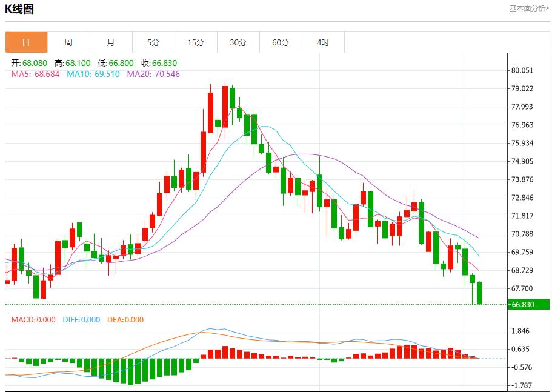Screen dimensions: 552x392
Task: Click the DEA value label
Action: pos(125,320)
